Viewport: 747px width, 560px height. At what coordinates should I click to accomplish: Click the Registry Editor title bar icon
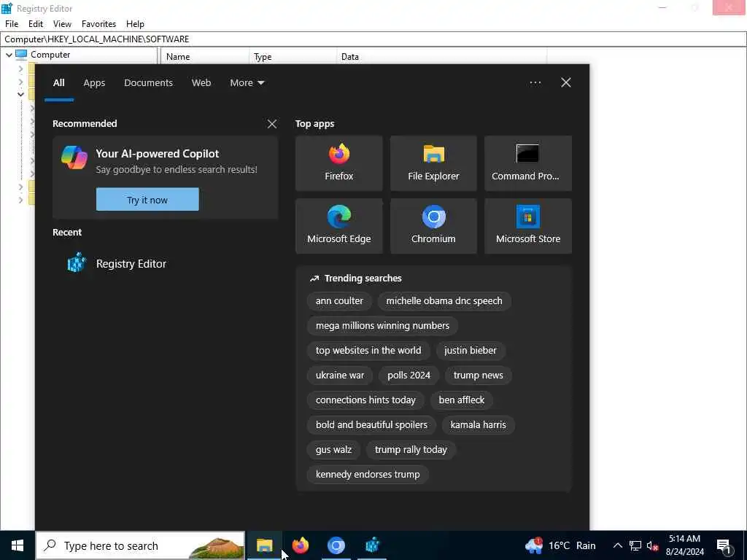pyautogui.click(x=7, y=8)
